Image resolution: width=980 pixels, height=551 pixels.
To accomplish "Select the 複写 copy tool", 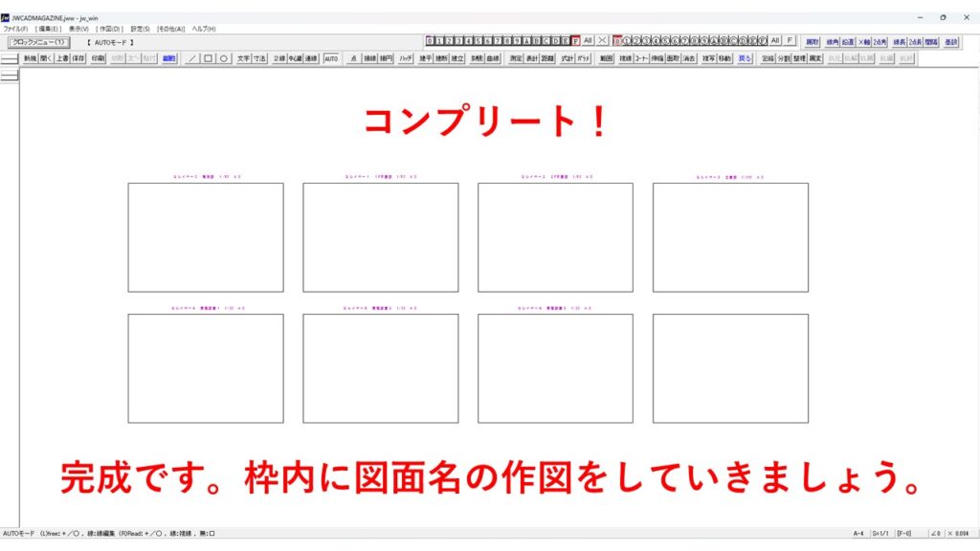I will click(x=708, y=58).
